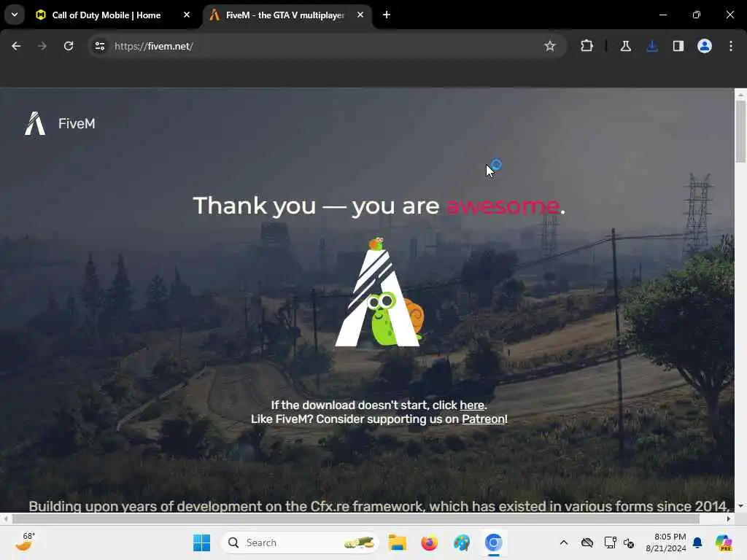Open Chrome's three-dot menu
Screen dimensions: 747x560
[x=731, y=46]
